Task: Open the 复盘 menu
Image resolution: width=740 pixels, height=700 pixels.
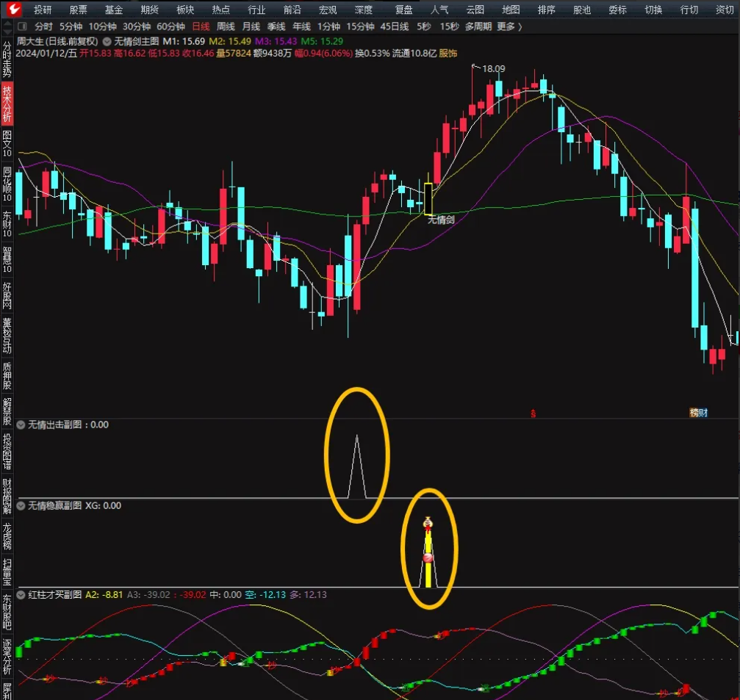Action: (403, 10)
